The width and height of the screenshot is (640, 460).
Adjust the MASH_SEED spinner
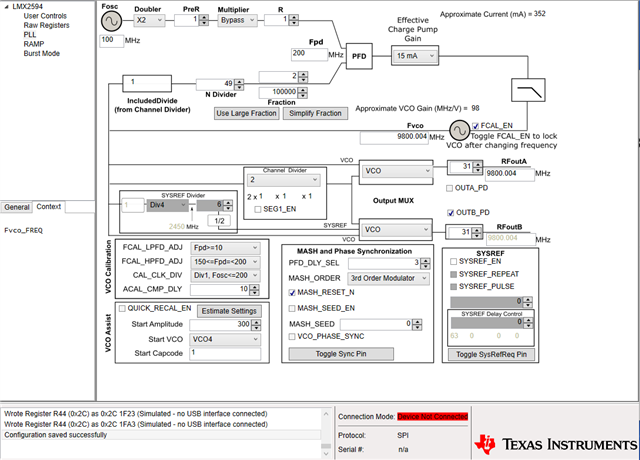pyautogui.click(x=417, y=324)
